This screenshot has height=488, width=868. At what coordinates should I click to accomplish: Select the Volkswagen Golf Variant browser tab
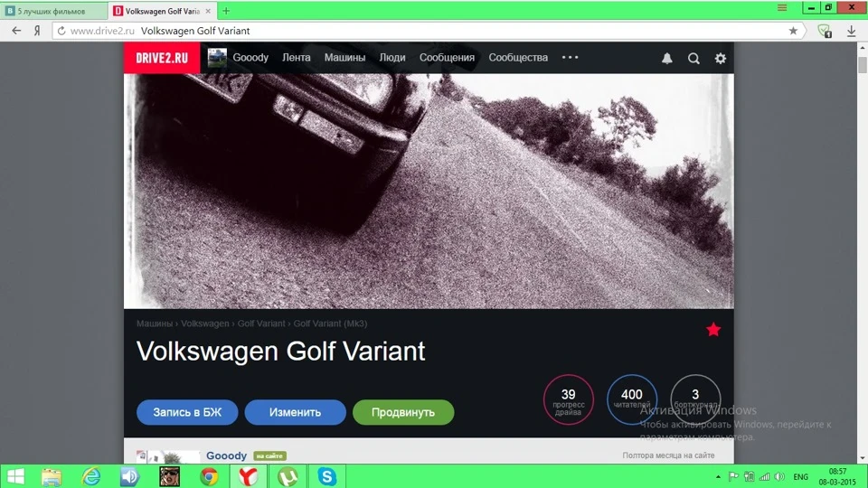click(162, 11)
